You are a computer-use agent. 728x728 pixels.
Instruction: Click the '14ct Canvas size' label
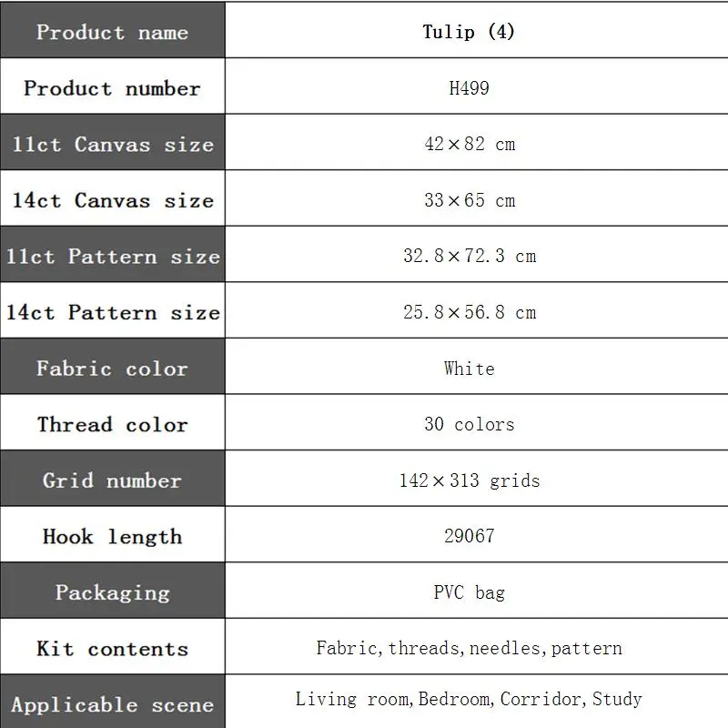(x=113, y=200)
